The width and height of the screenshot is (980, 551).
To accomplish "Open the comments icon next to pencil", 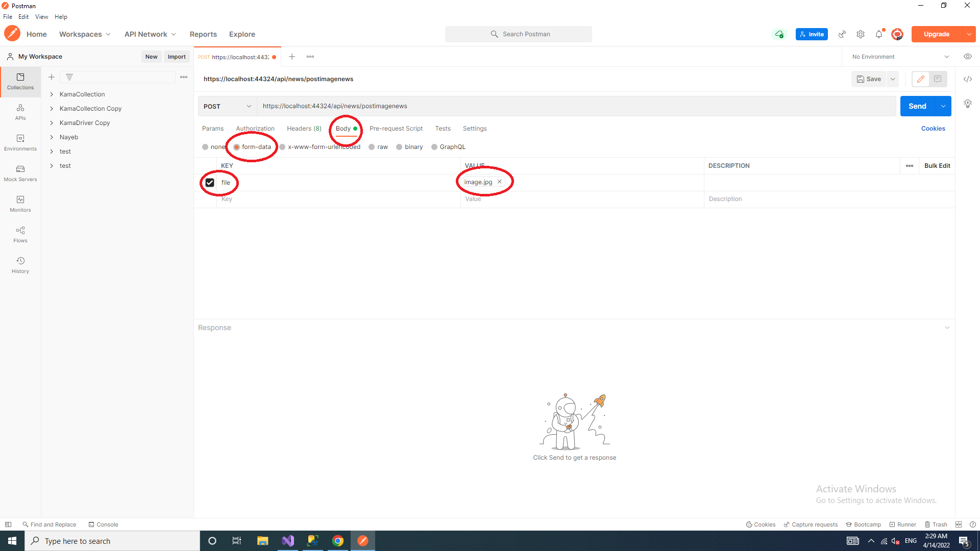I will [938, 79].
